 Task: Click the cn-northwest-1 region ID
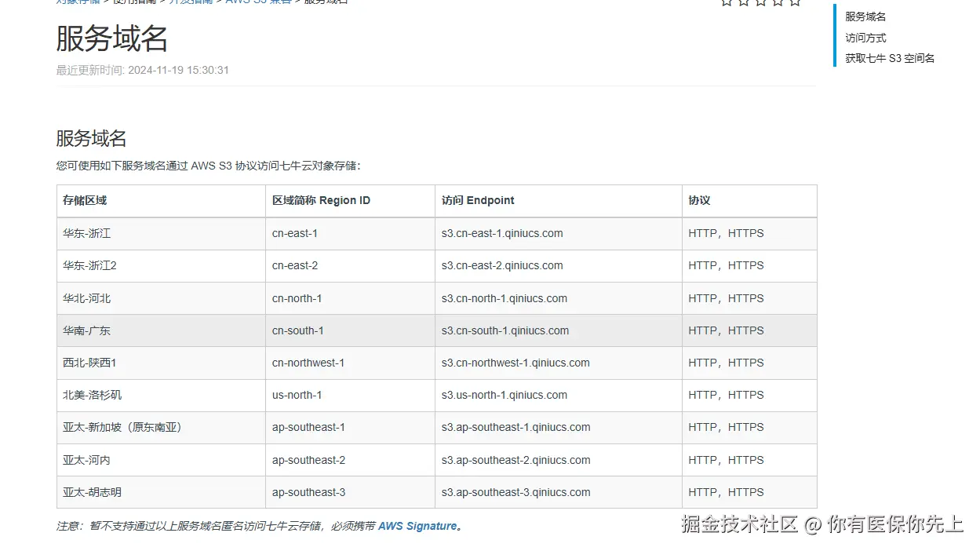pos(308,363)
